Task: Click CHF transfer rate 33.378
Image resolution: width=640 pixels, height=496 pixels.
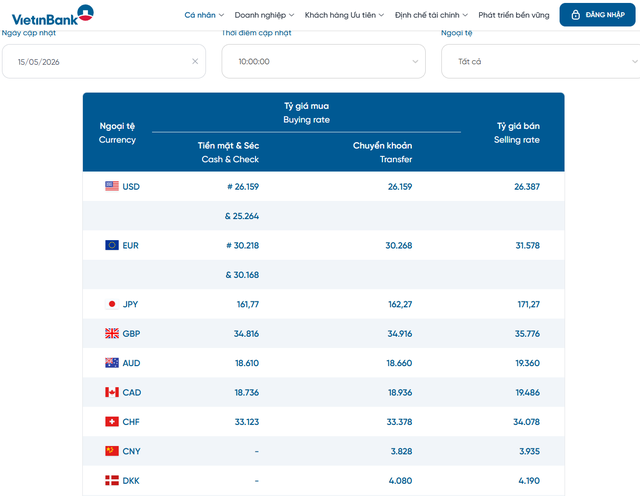Action: [x=399, y=422]
